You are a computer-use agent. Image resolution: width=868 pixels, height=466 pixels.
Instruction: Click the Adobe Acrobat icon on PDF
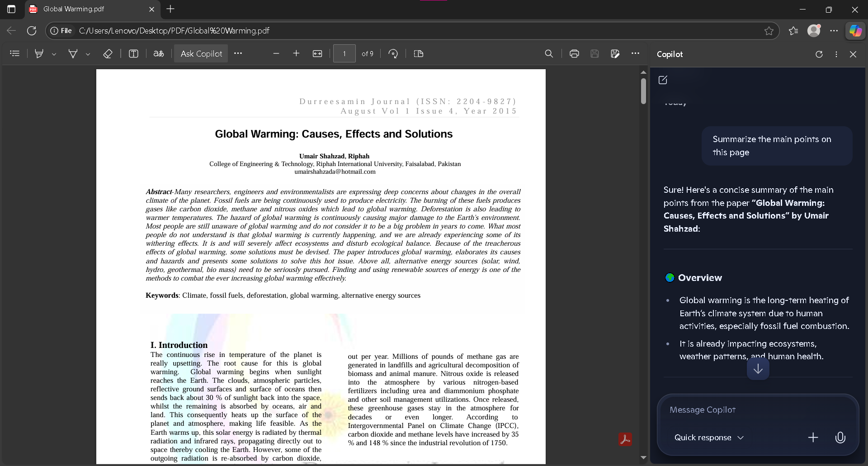pos(625,439)
